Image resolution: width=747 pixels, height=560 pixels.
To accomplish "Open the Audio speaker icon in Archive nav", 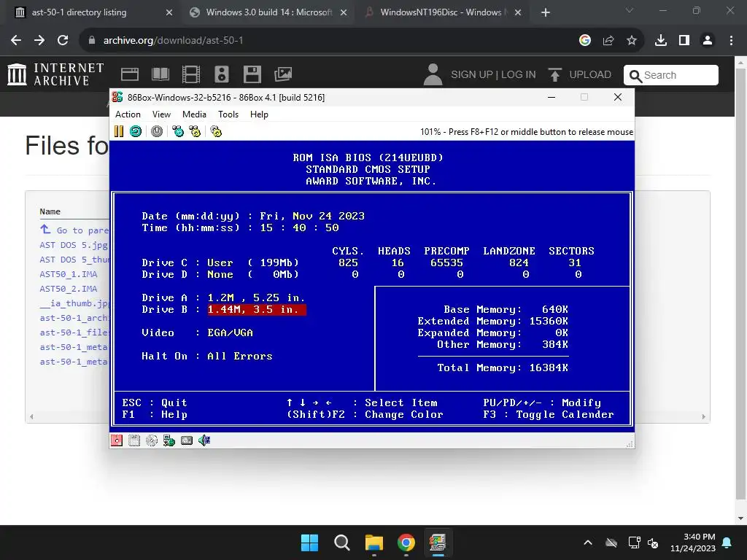I will [x=222, y=74].
